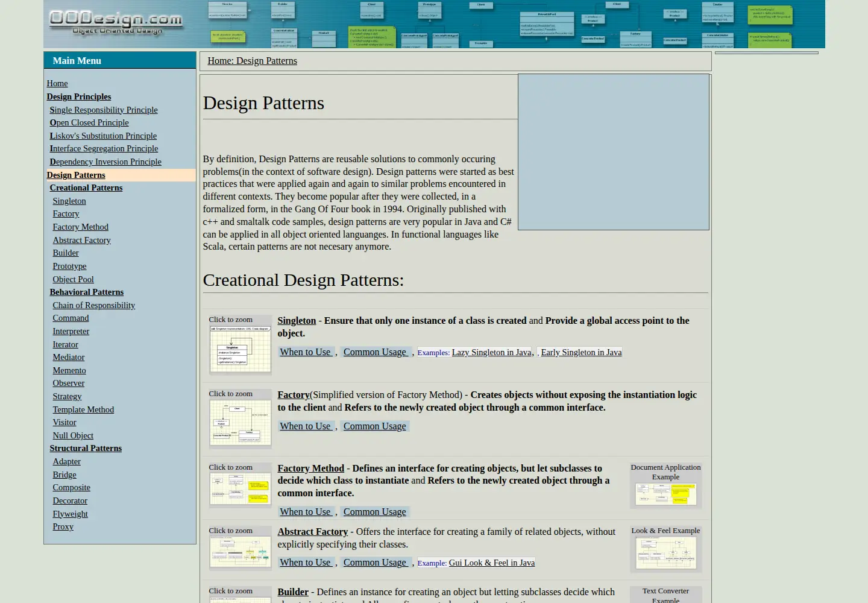Open Early Singleton in Java example
This screenshot has width=868, height=603.
[x=581, y=352]
